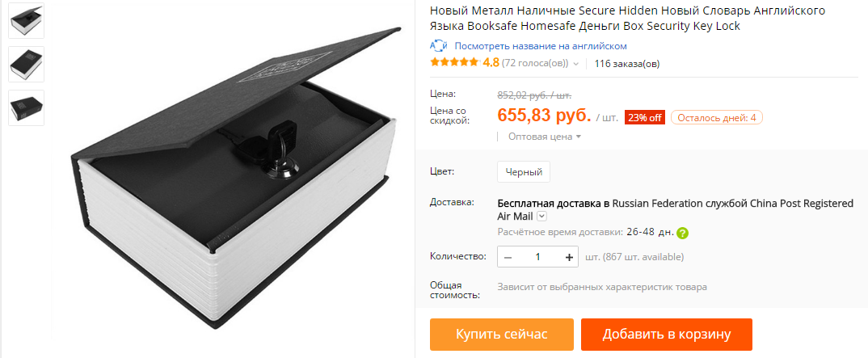
Task: Click the Купить сейчас button
Action: [502, 335]
